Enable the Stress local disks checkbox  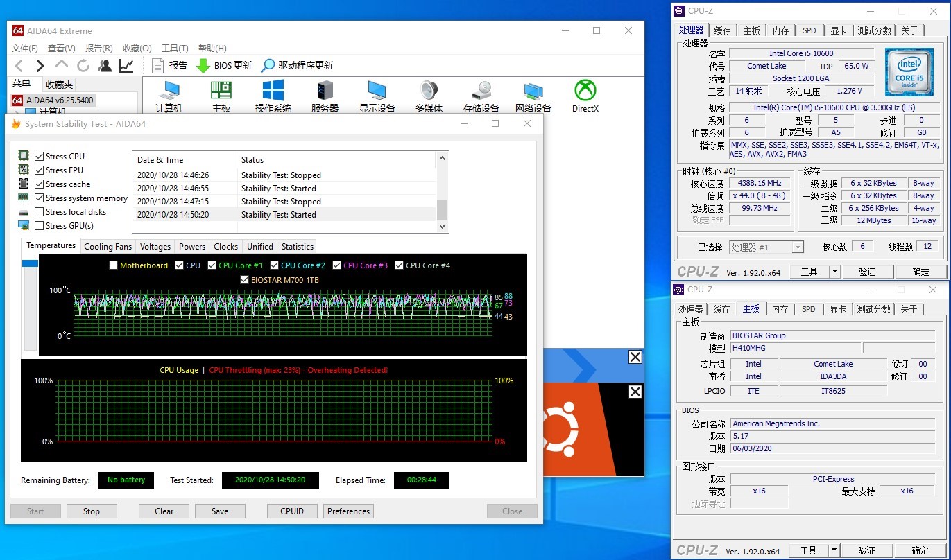[x=39, y=212]
